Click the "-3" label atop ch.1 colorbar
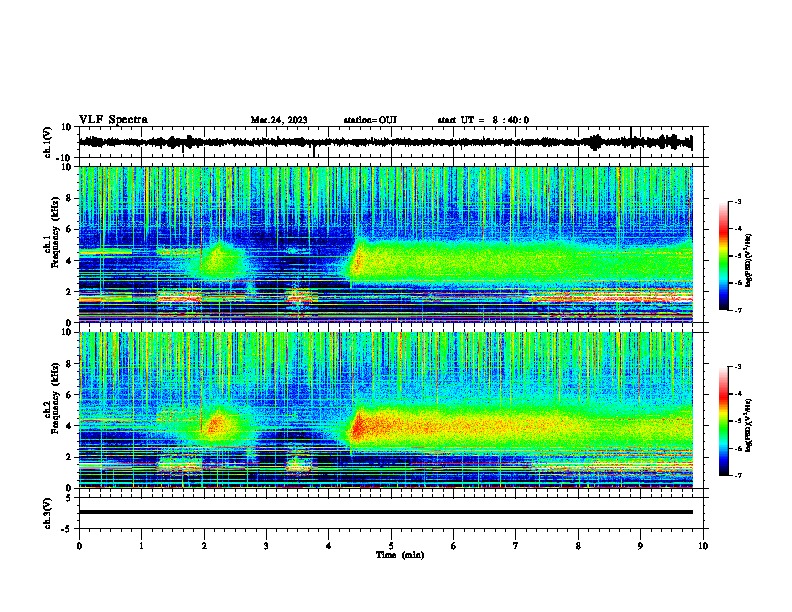The height and width of the screenshot is (612, 792). click(x=738, y=202)
